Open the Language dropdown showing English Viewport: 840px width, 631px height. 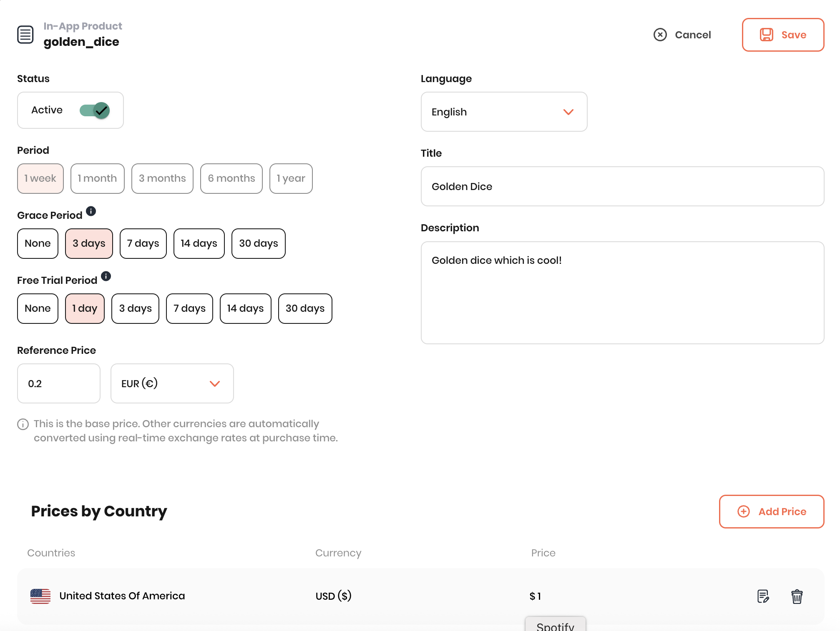(x=504, y=112)
